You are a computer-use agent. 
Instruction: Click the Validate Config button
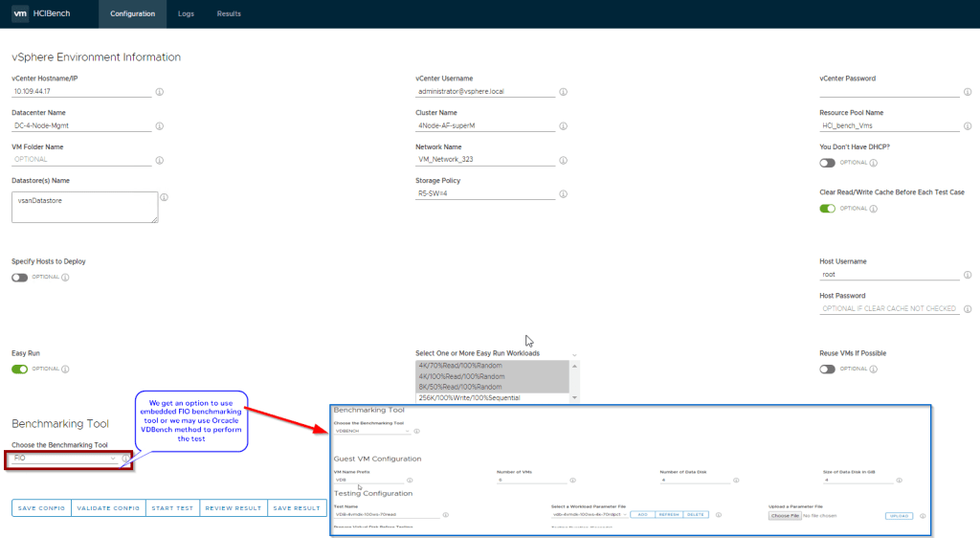[x=106, y=508]
